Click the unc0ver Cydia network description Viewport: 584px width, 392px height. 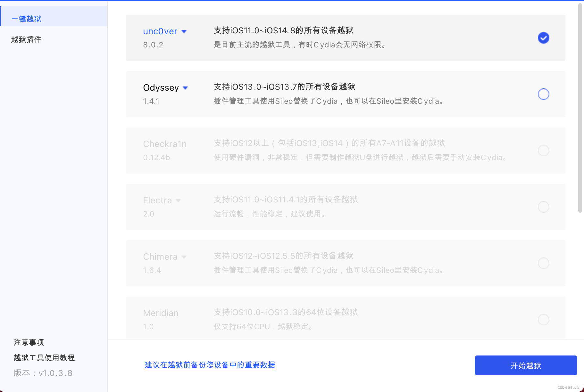[x=300, y=45]
